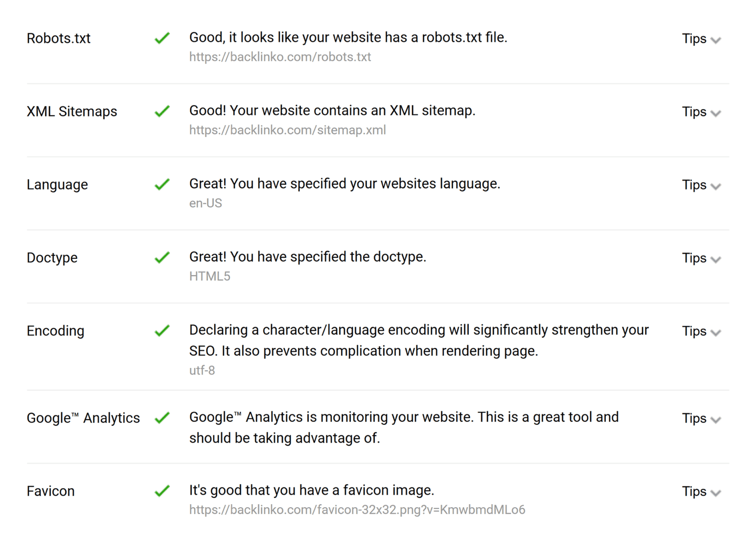Viewport: 756px width, 543px height.
Task: Expand Tips for XML Sitemaps
Action: pyautogui.click(x=701, y=112)
